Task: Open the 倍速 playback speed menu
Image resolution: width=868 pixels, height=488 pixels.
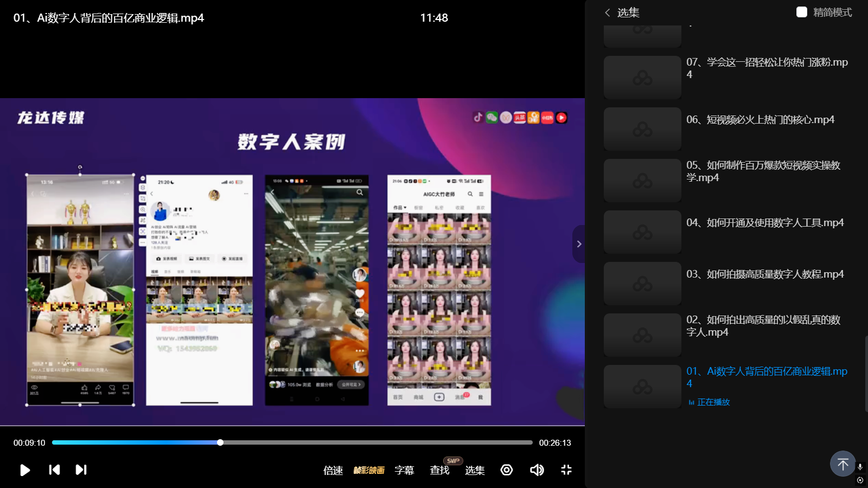Action: coord(333,470)
